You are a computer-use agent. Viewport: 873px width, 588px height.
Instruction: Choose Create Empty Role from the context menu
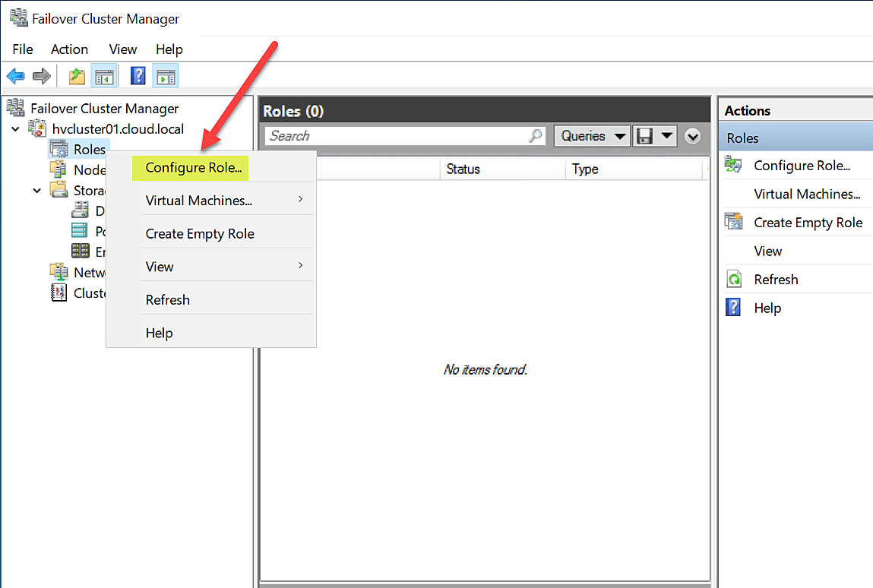pyautogui.click(x=200, y=234)
